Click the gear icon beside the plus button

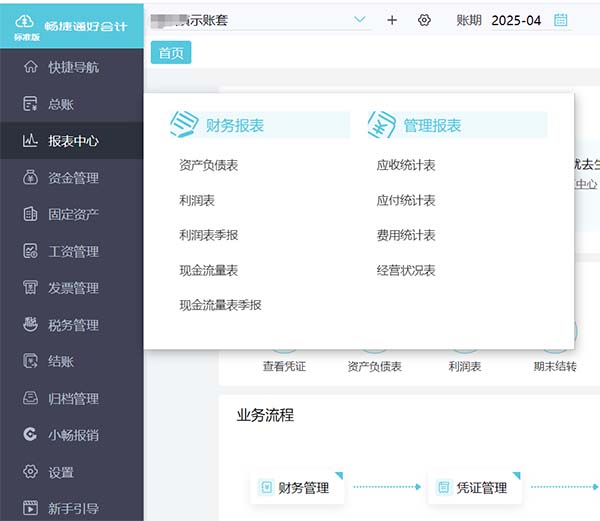tap(424, 20)
